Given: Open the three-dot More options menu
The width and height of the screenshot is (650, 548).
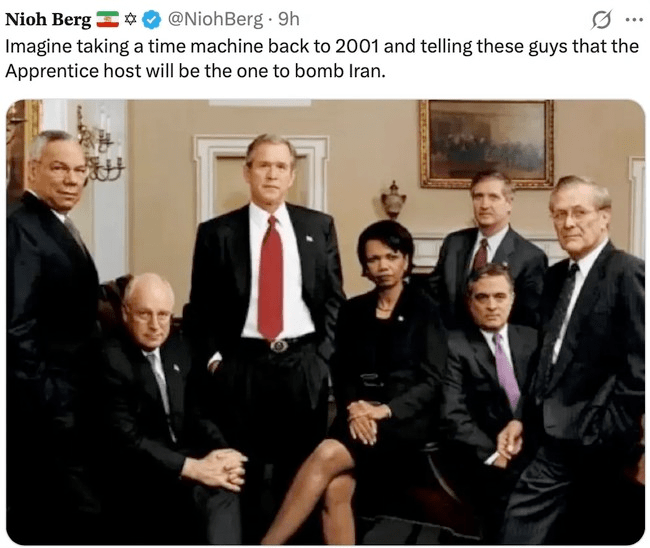Looking at the screenshot, I should coord(634,19).
